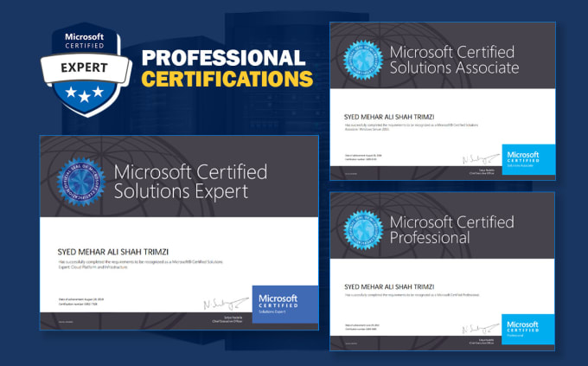Click the 'Microsoft Certified Solutions Expert' title
Viewport: 588px width, 366px height.
pos(190,182)
